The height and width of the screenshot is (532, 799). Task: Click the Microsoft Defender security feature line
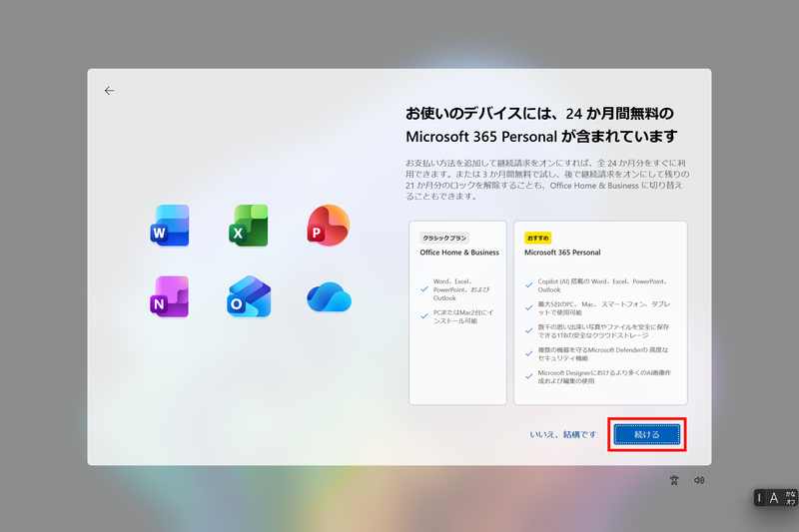point(603,353)
